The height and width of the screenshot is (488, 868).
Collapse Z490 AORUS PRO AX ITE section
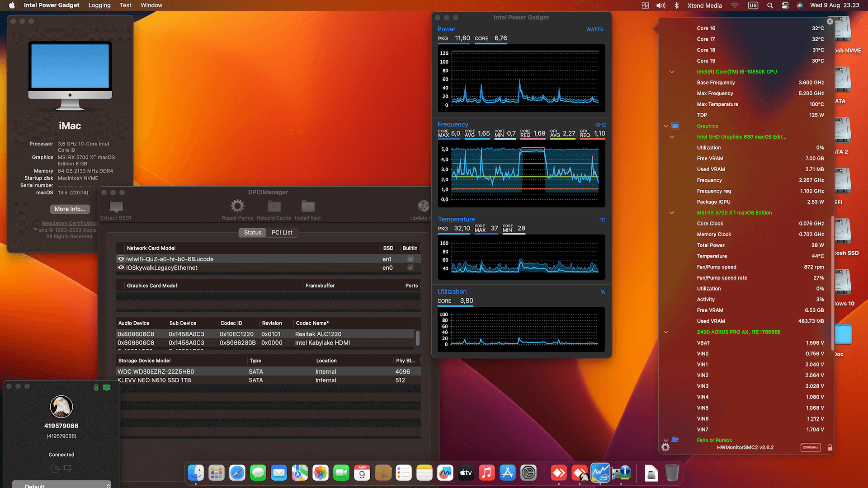pos(666,332)
